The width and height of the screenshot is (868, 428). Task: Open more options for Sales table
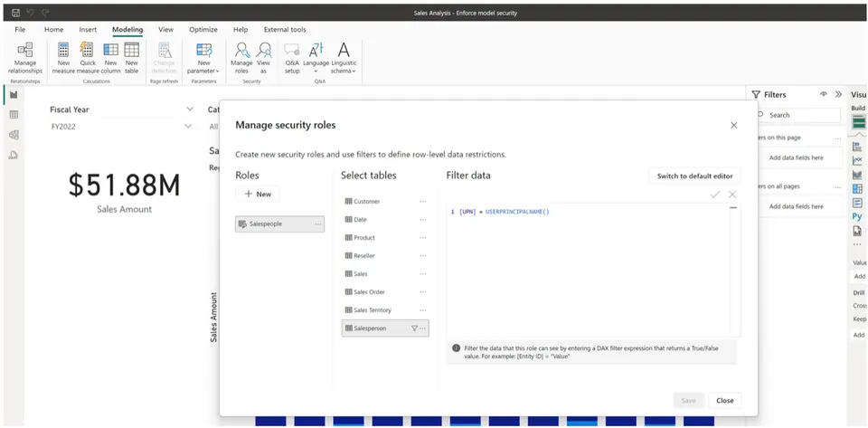pyautogui.click(x=423, y=273)
